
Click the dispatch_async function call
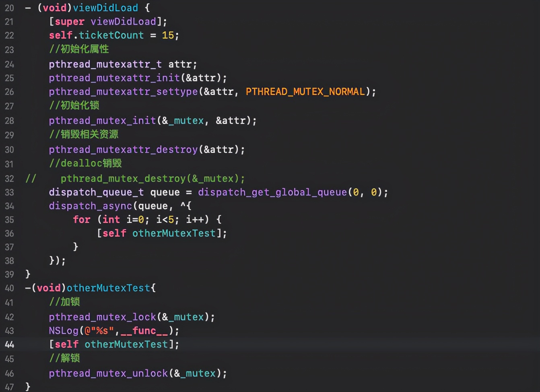click(91, 206)
